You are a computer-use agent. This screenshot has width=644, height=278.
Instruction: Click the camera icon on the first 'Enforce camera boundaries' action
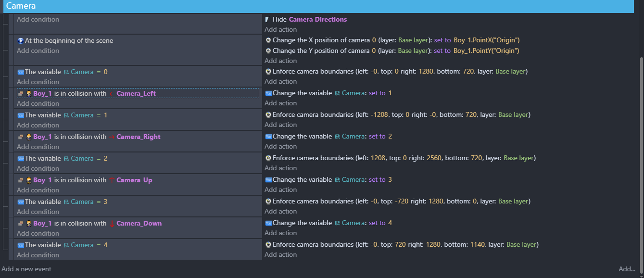click(x=268, y=71)
